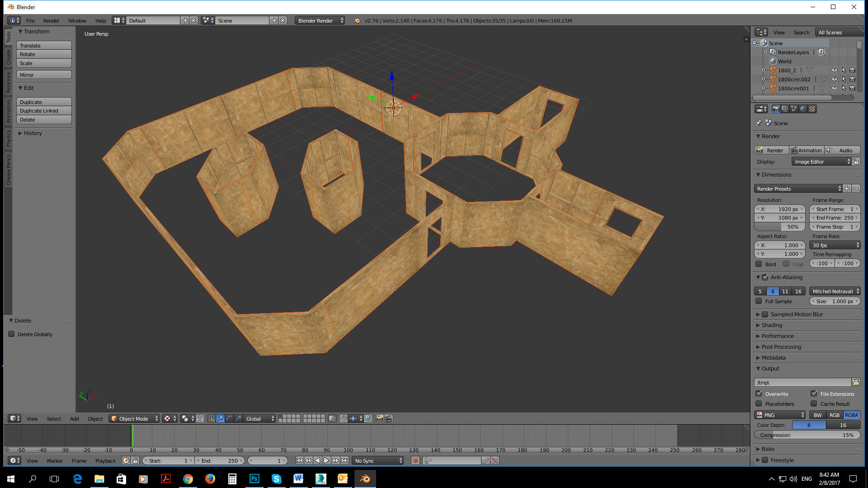Open the World properties tab icon
The image size is (868, 488).
click(803, 109)
